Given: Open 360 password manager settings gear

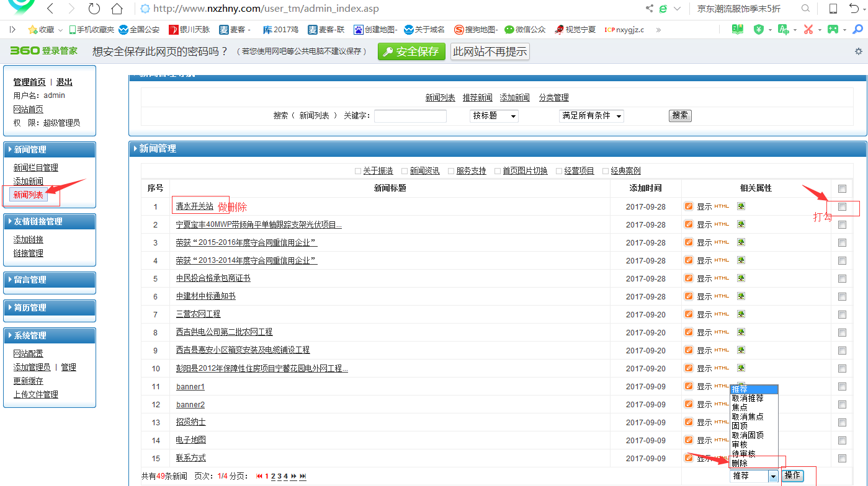Looking at the screenshot, I should [859, 51].
